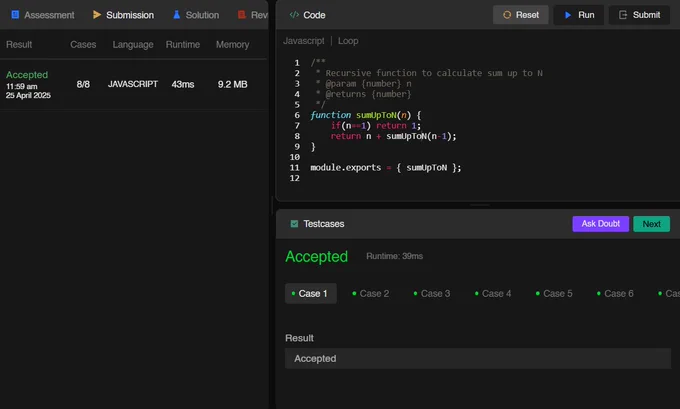Open the partially hidden Rev tab

[x=253, y=15]
